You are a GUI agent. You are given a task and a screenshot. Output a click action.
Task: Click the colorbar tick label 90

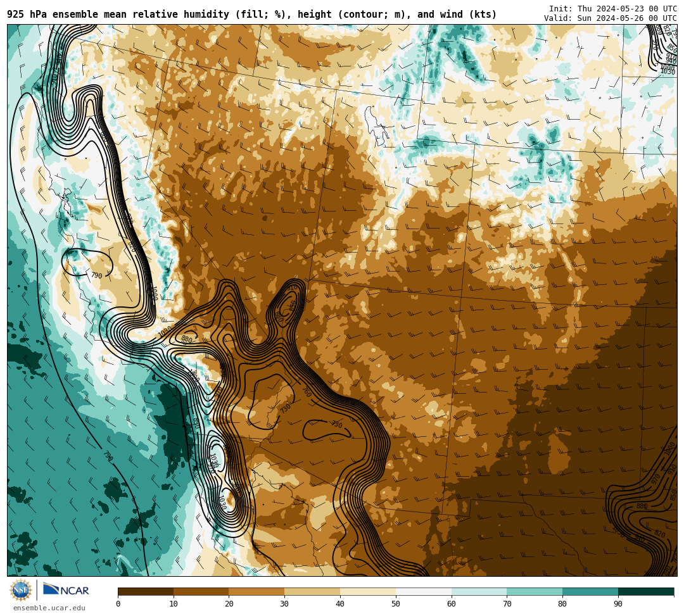618,604
